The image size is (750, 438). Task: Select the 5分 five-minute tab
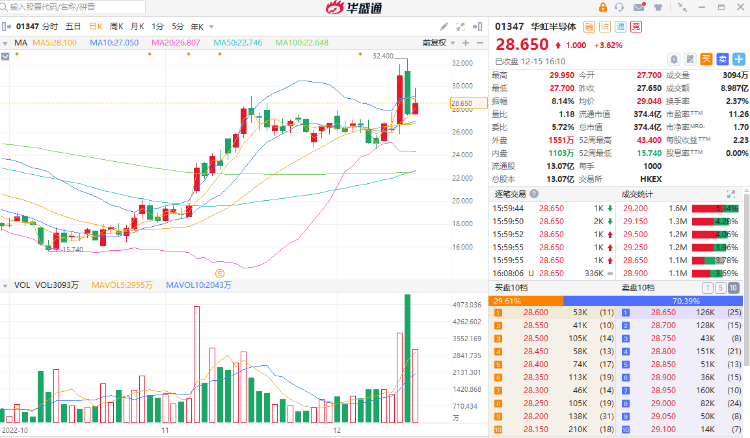point(177,27)
